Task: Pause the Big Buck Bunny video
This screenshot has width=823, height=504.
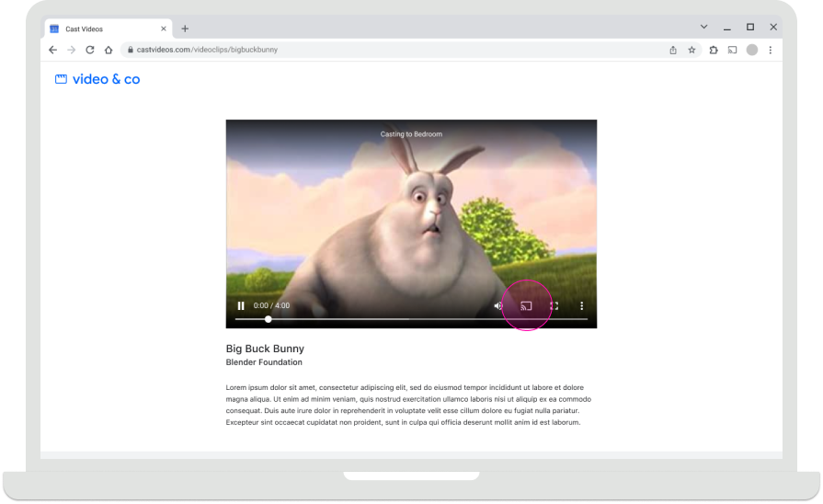Action: tap(241, 305)
